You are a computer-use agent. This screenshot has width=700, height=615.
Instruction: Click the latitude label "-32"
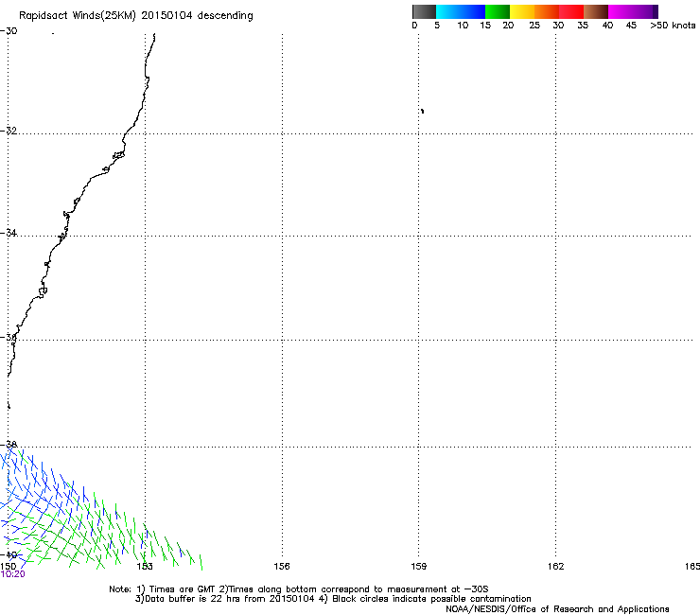[x=9, y=131]
